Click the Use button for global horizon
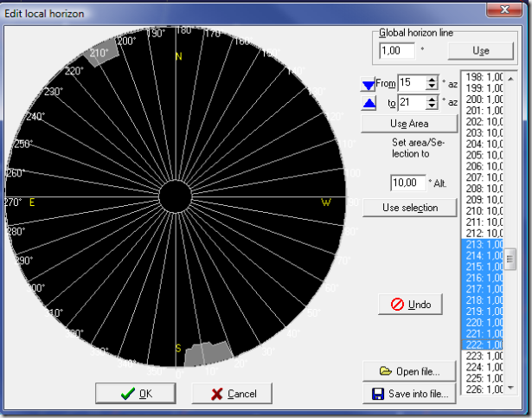The image size is (532, 418). (x=480, y=51)
